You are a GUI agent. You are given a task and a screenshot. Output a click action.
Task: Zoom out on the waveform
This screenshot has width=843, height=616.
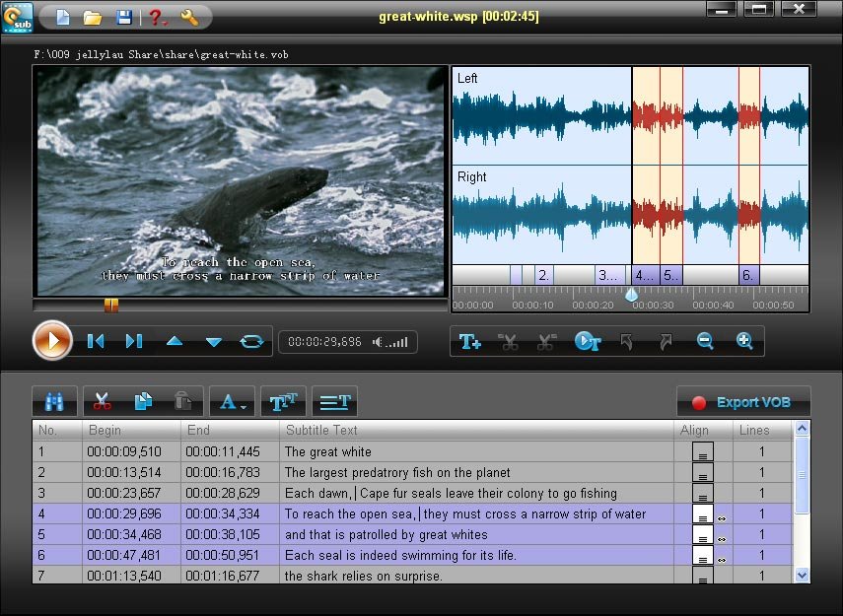point(705,342)
